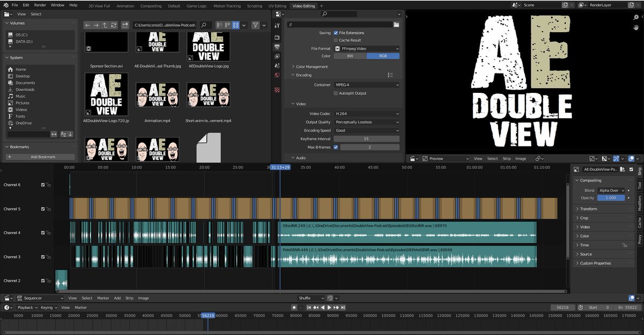Play animation forward
Screen dimensions: 644x335
(x=330, y=308)
